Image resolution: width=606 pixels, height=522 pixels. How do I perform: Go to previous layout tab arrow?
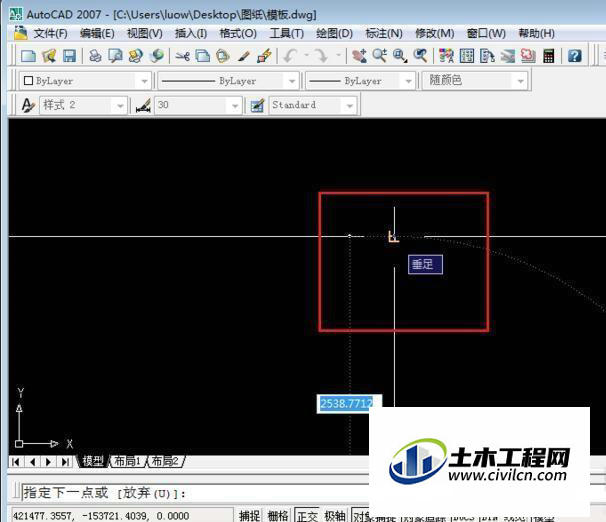[x=32, y=462]
